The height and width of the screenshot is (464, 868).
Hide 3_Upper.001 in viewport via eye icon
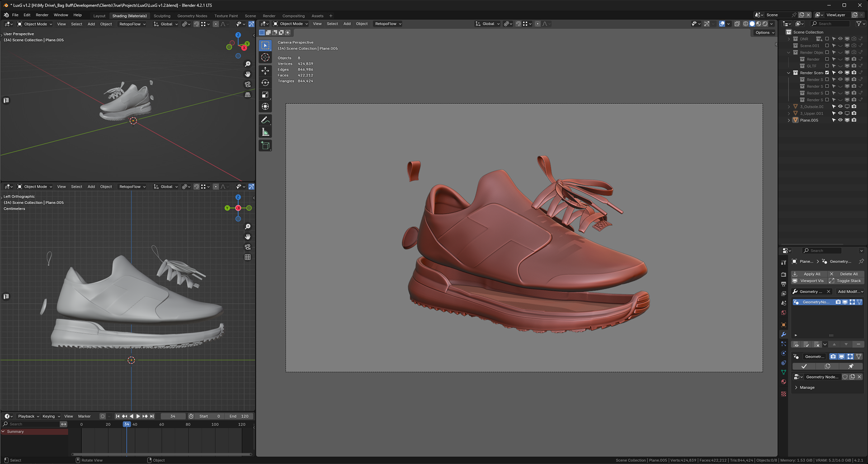(840, 113)
